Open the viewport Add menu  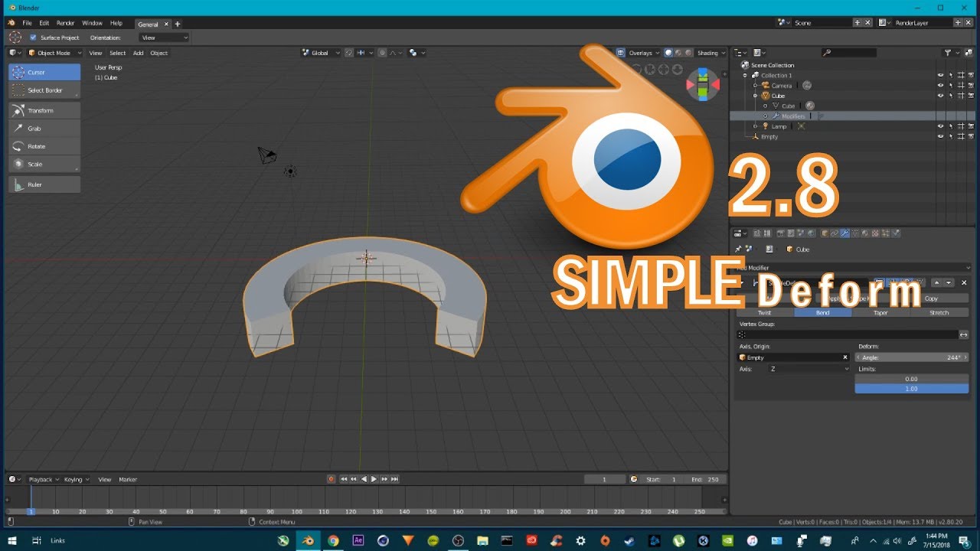pyautogui.click(x=139, y=53)
